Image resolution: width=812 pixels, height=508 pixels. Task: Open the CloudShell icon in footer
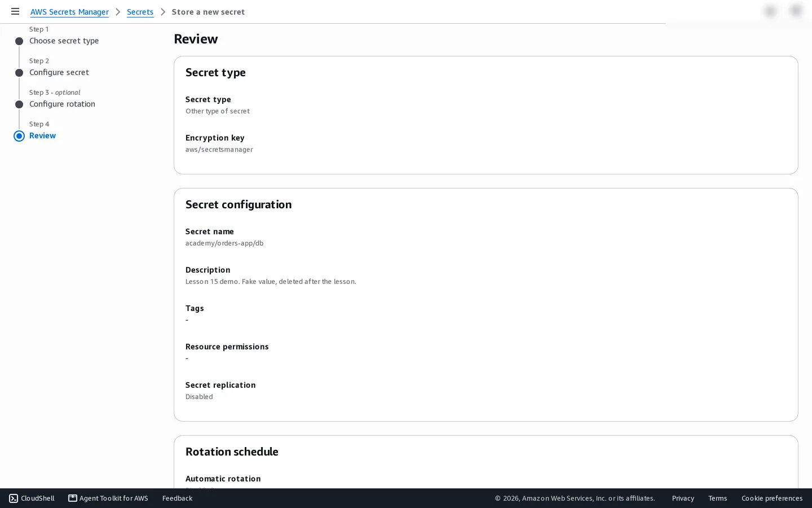pyautogui.click(x=14, y=498)
